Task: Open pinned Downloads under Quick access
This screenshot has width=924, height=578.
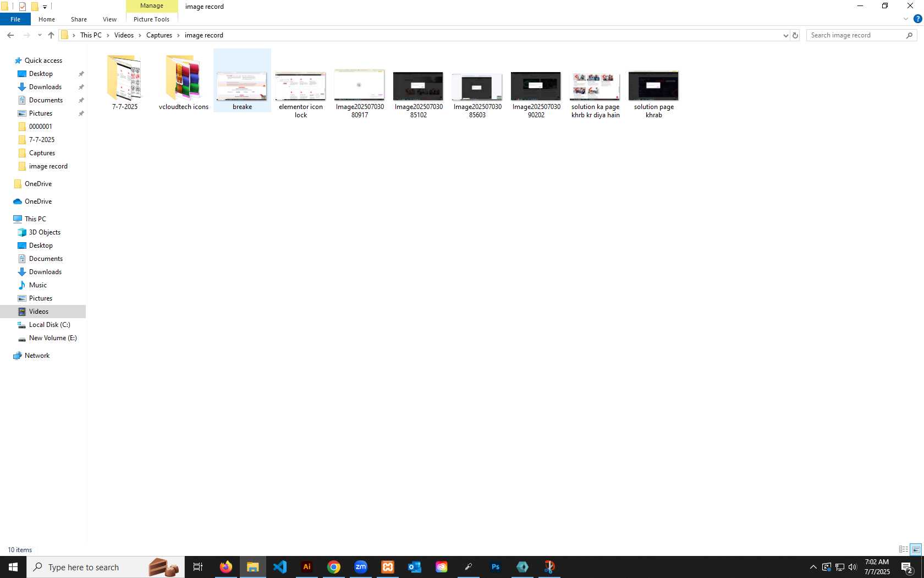Action: (x=45, y=87)
